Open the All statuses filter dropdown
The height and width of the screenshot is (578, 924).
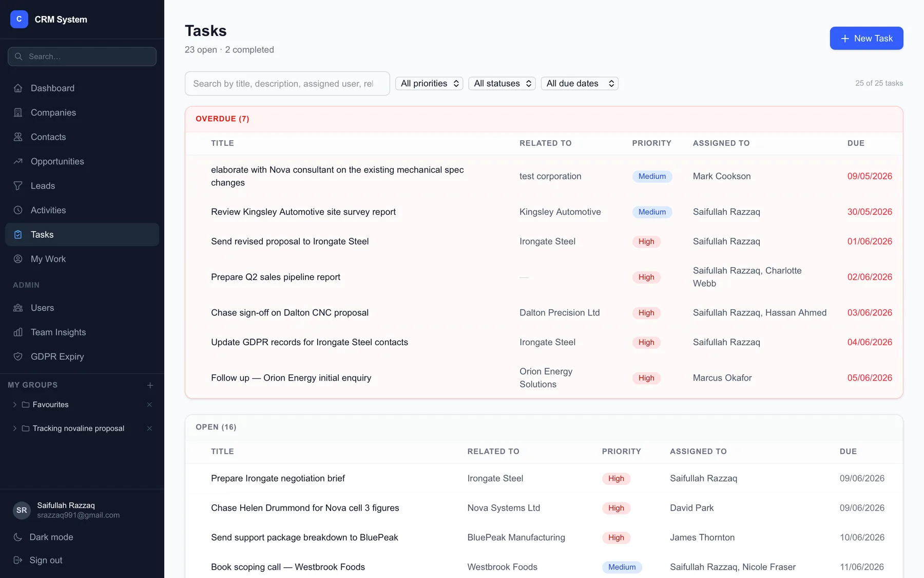pos(502,83)
